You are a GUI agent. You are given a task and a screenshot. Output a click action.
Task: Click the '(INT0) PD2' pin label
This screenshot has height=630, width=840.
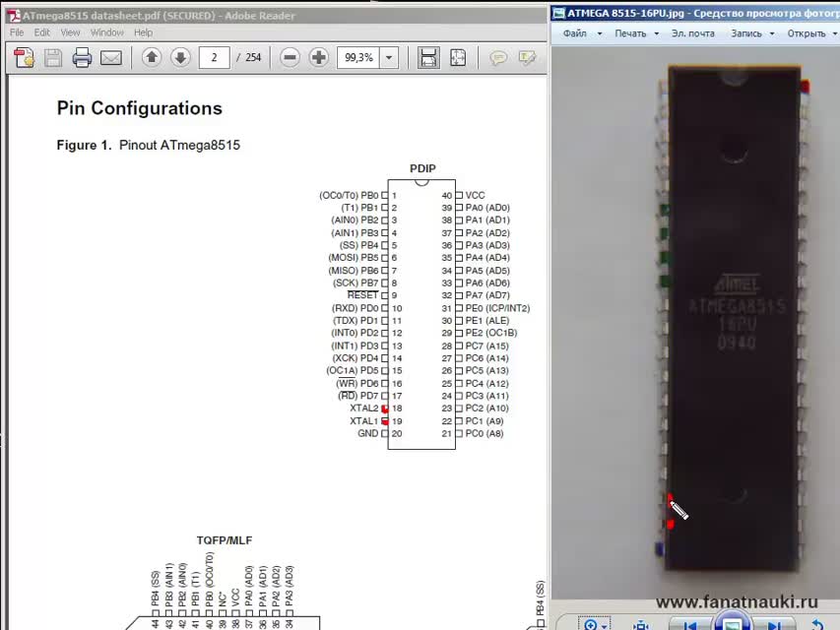click(355, 334)
